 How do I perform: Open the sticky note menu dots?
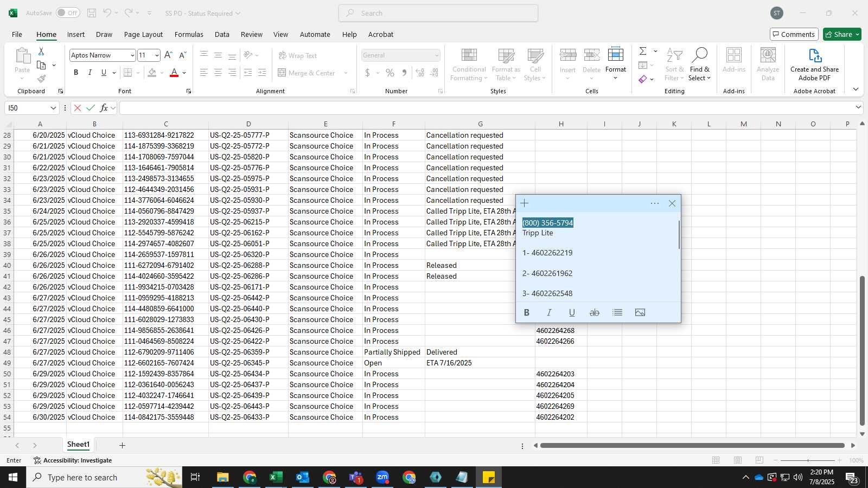[x=655, y=203]
